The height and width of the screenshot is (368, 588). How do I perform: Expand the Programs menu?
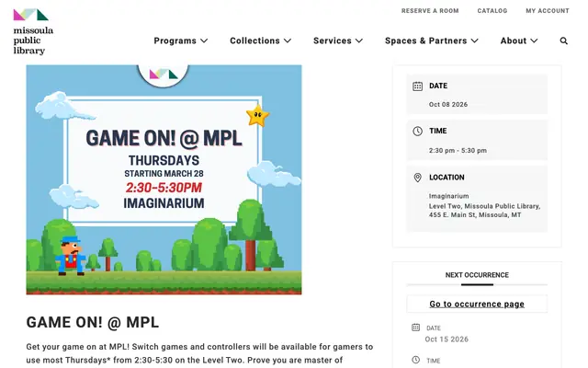pos(180,40)
